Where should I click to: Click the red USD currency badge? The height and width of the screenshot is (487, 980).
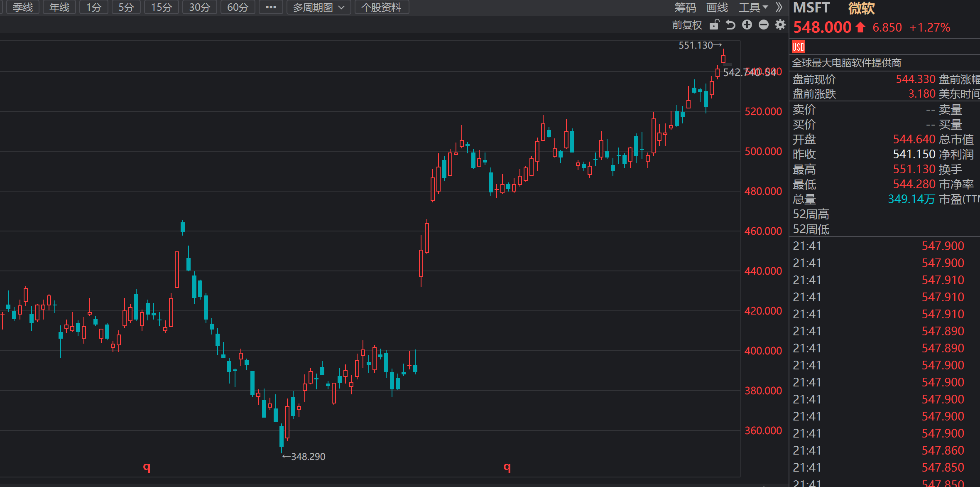click(x=799, y=47)
